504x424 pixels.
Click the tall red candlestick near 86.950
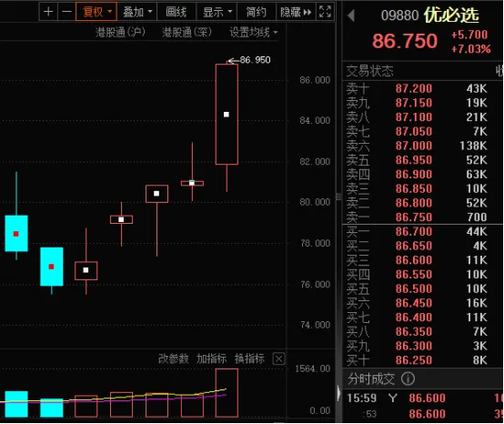pos(227,114)
